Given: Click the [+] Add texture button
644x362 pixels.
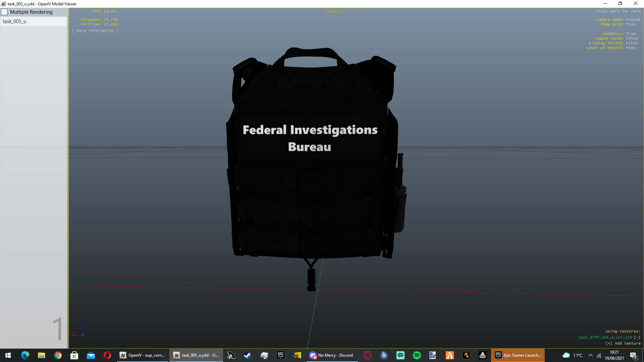Looking at the screenshot, I should [x=623, y=344].
